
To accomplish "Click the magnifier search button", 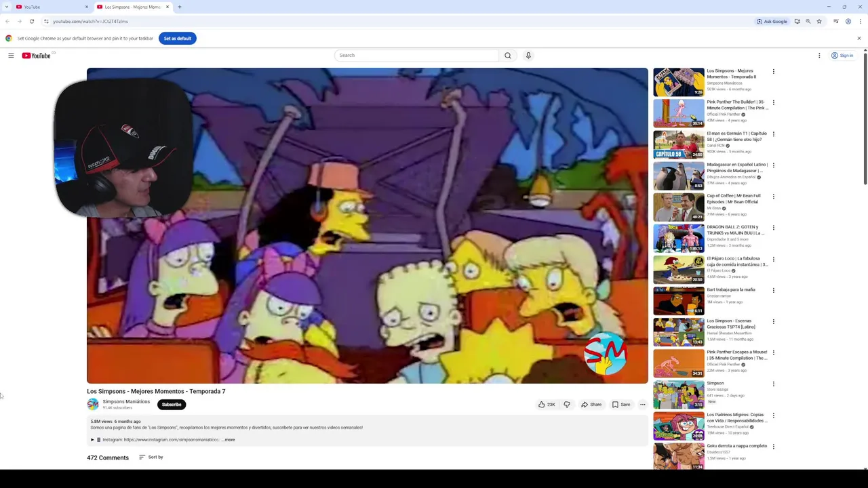I will tap(508, 56).
